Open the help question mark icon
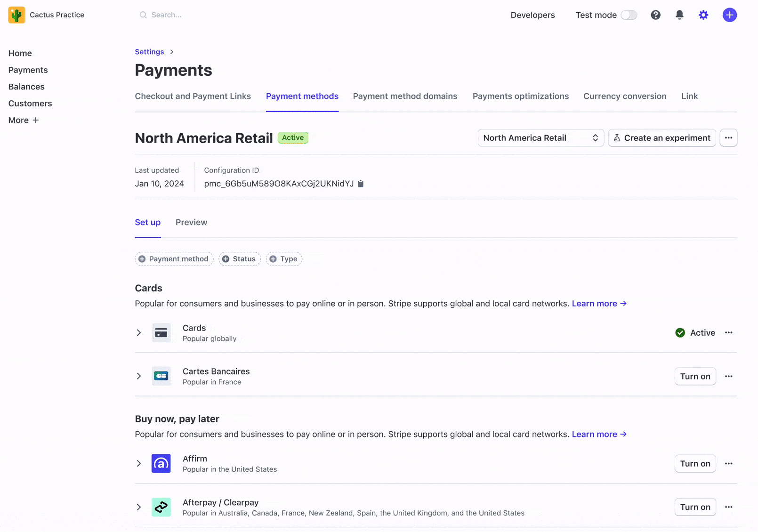 point(655,15)
